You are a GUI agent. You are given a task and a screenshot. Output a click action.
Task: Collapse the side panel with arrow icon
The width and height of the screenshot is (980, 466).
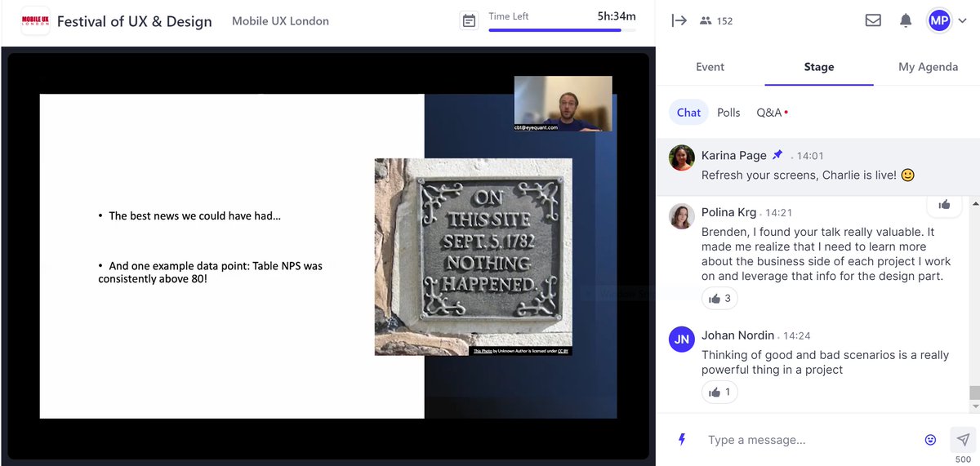pyautogui.click(x=679, y=20)
